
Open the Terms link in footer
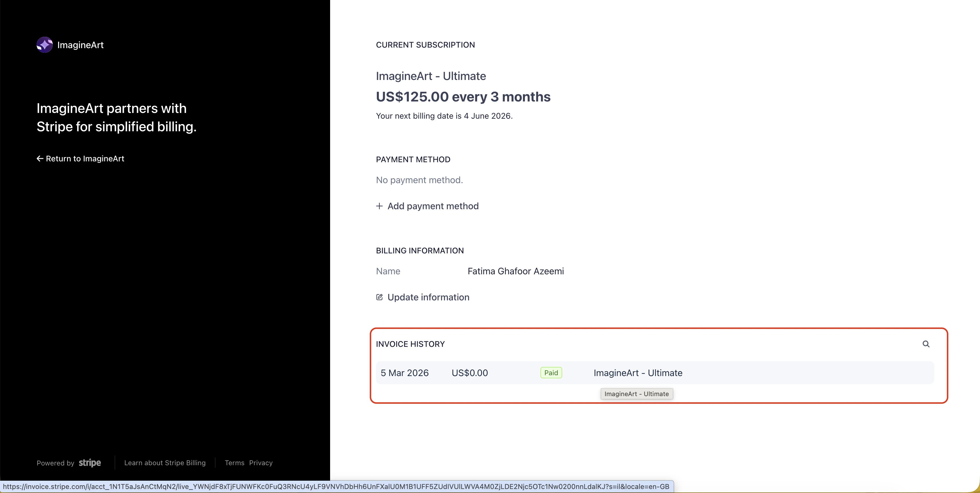pos(234,463)
